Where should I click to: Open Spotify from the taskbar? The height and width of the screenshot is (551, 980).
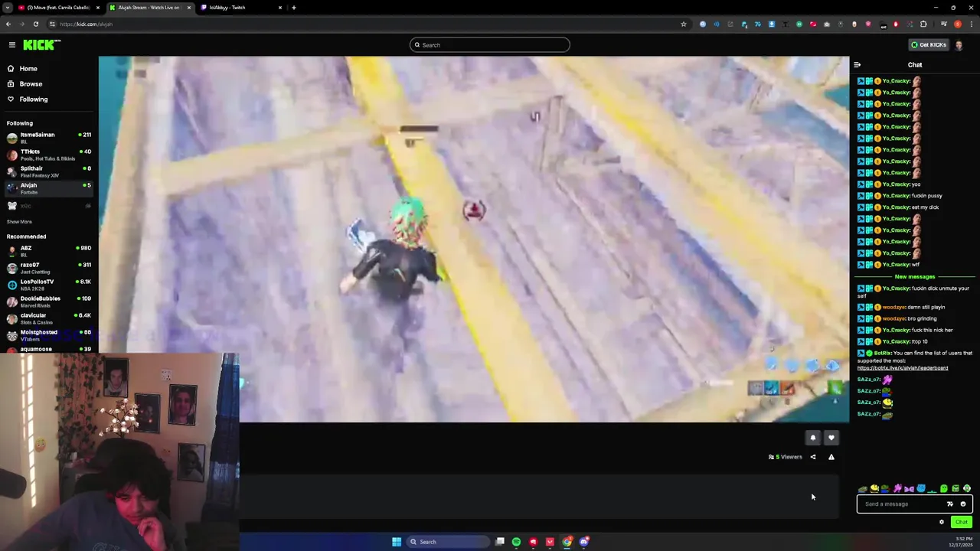(x=516, y=542)
